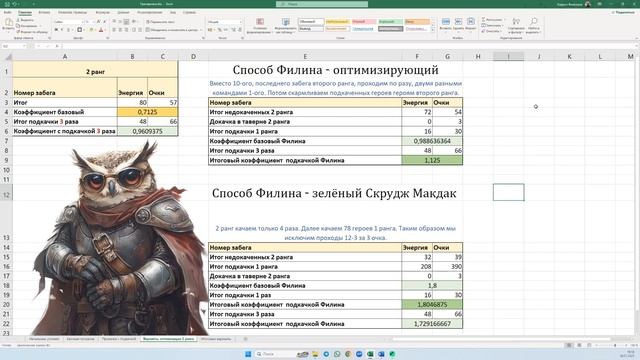
Task: Click the Автосумма sigma icon
Action: pos(483,19)
